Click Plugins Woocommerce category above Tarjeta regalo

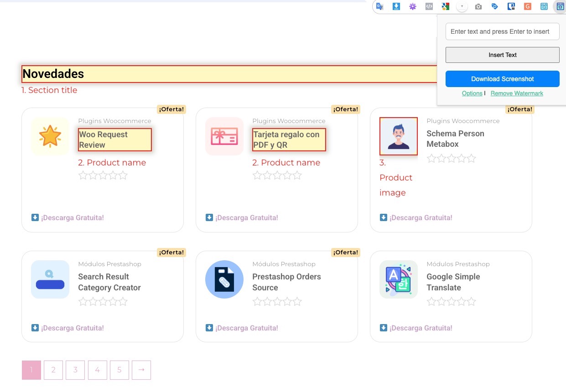tap(289, 121)
